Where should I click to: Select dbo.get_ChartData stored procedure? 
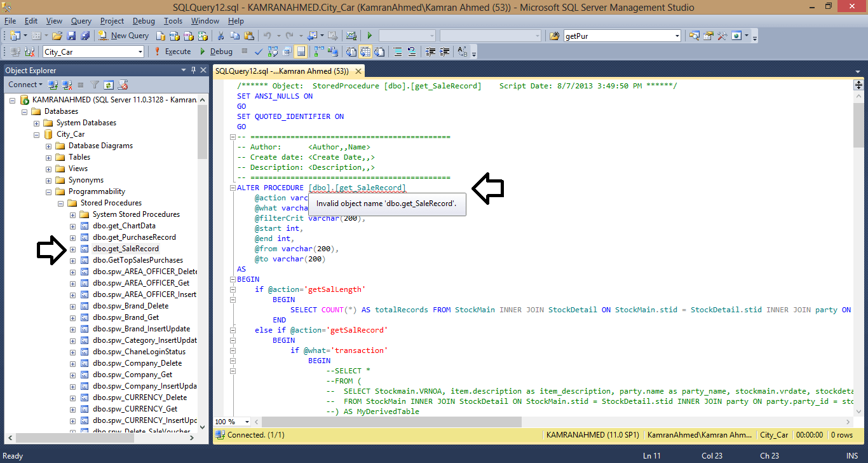124,226
